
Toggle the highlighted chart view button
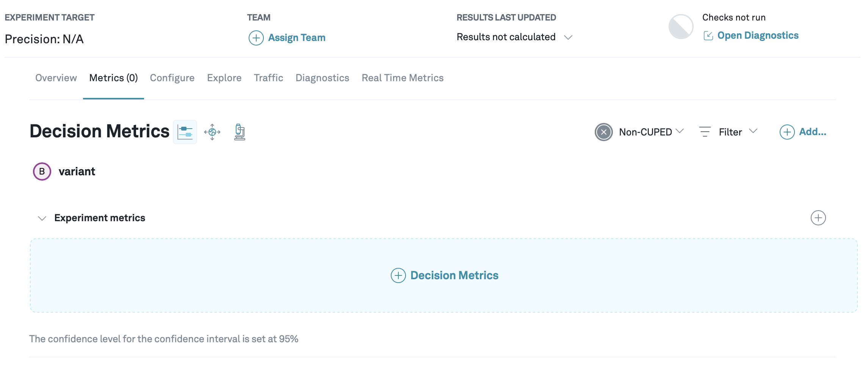pyautogui.click(x=185, y=132)
